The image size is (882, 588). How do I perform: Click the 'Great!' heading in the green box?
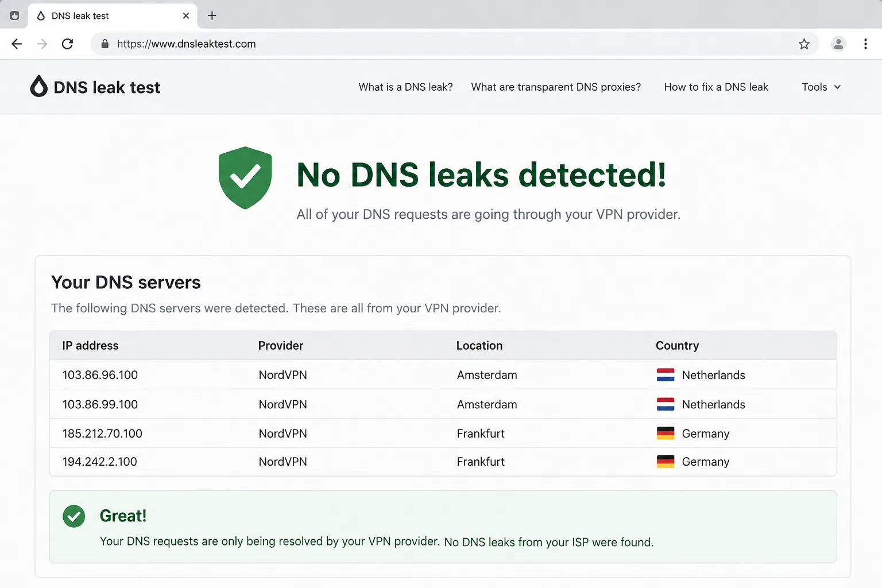click(x=123, y=516)
